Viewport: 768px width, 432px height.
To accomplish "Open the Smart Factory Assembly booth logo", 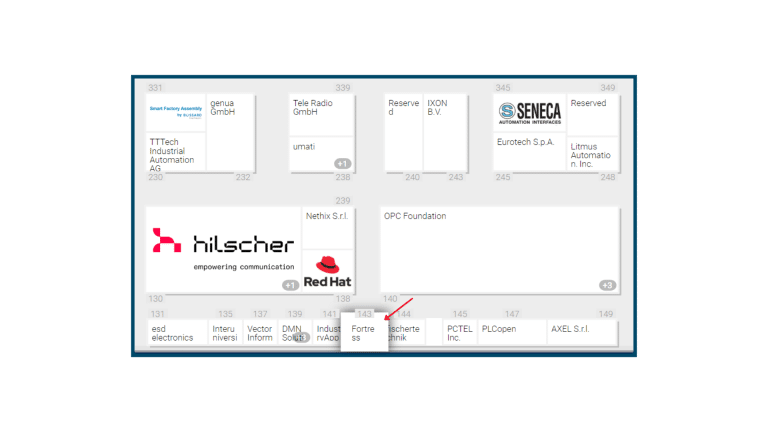I will (x=176, y=113).
